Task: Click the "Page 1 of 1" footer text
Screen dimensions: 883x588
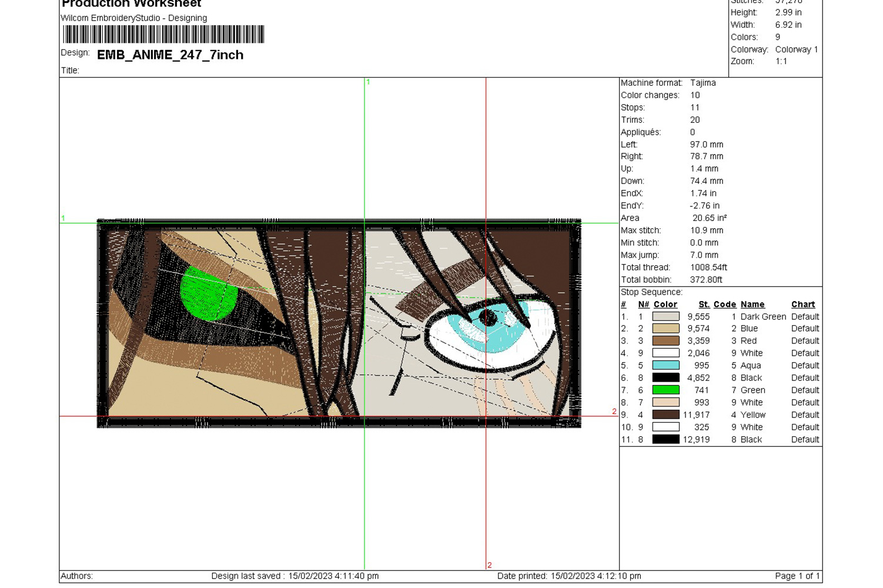Action: [x=797, y=576]
